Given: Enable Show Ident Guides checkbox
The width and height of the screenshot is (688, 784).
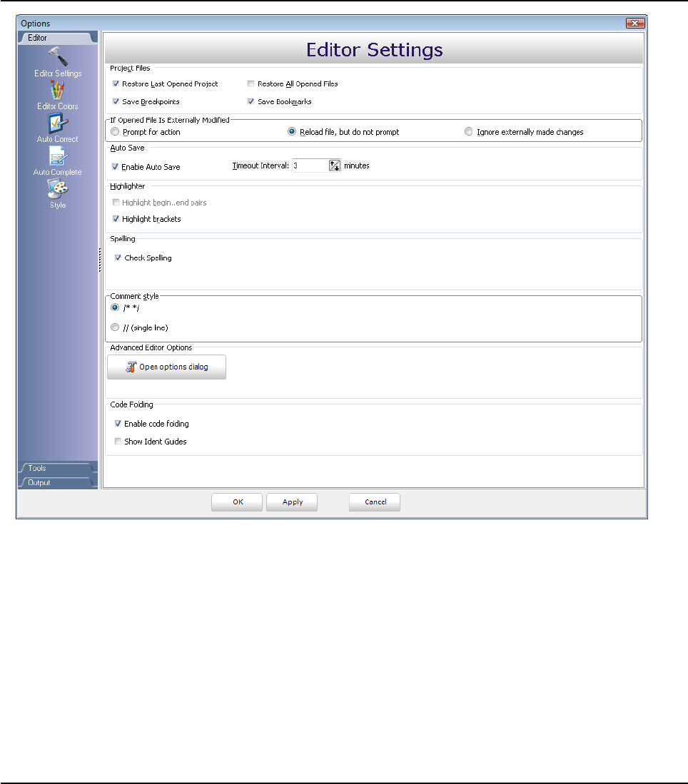Looking at the screenshot, I should pyautogui.click(x=118, y=442).
